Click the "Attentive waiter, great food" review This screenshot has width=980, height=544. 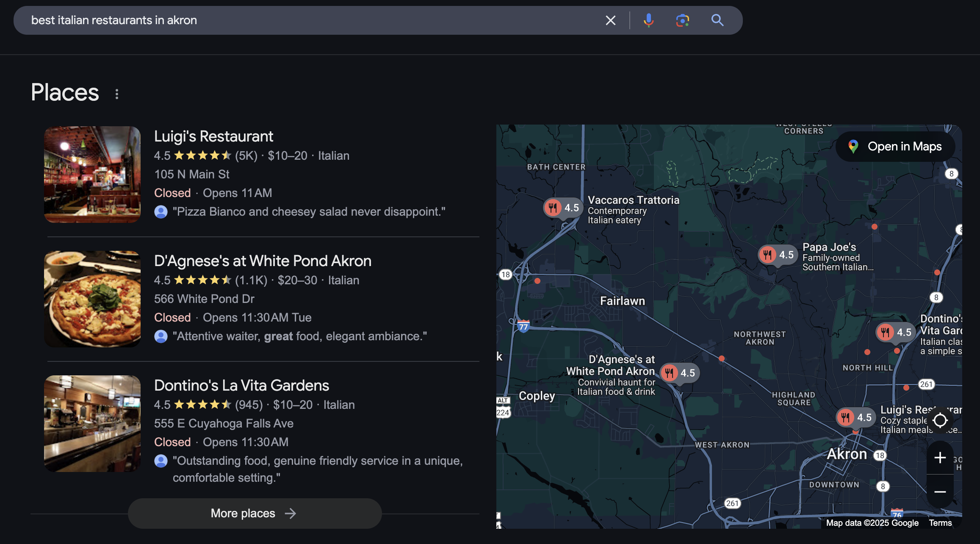click(x=300, y=336)
